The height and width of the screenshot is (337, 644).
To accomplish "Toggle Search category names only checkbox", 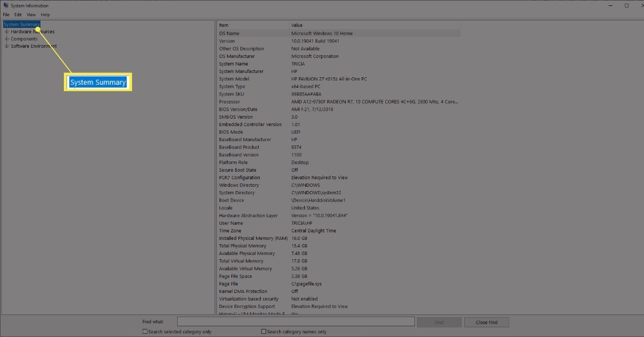I will tap(264, 332).
